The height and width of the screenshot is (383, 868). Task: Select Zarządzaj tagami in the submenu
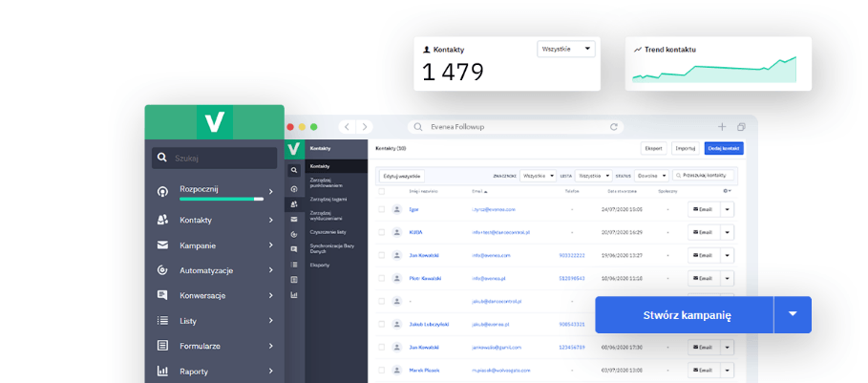(x=328, y=199)
